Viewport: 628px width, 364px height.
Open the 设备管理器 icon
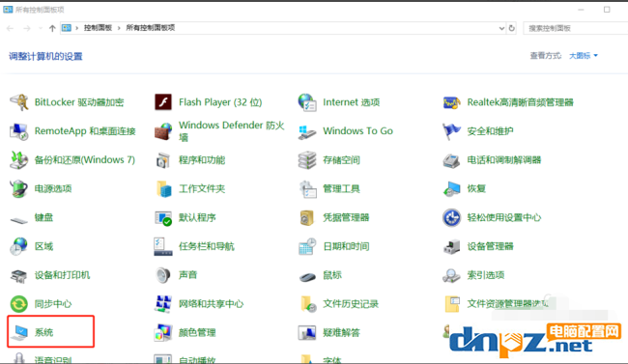[451, 246]
